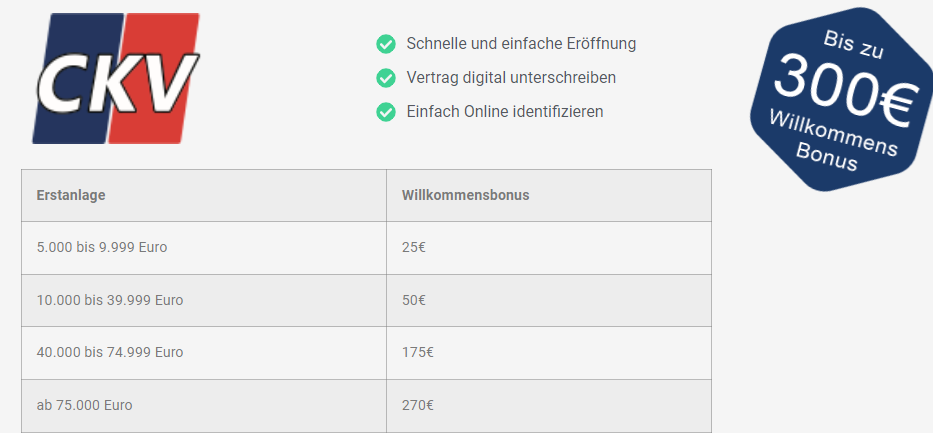Click the green checkmark beside Schnelle und einfache Eröffnung
The height and width of the screenshot is (433, 933).
pyautogui.click(x=386, y=44)
